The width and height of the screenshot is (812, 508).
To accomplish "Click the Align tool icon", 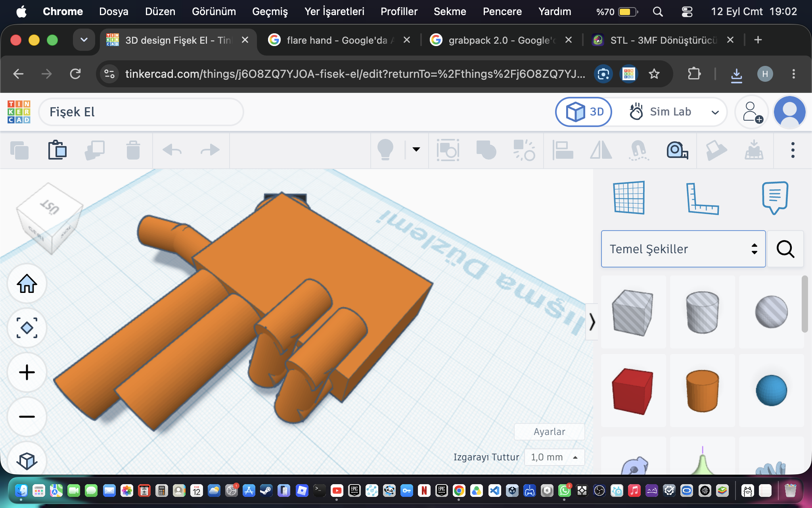I will click(563, 150).
